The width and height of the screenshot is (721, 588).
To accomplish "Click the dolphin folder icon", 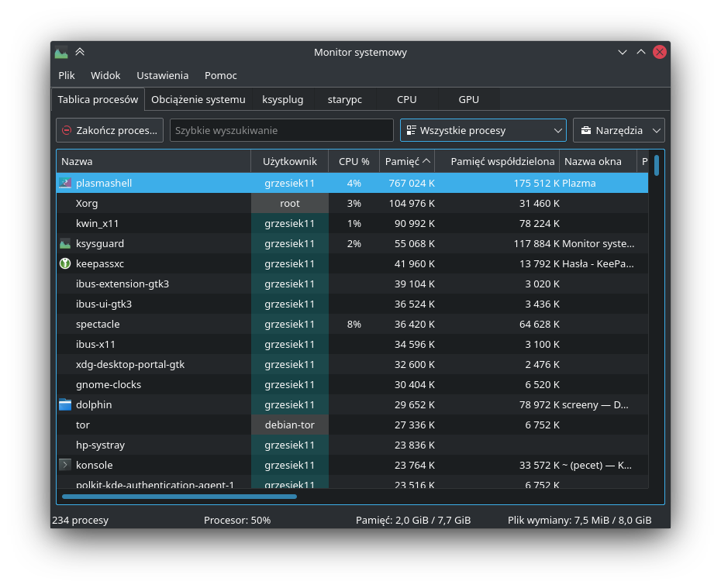I will tap(64, 405).
